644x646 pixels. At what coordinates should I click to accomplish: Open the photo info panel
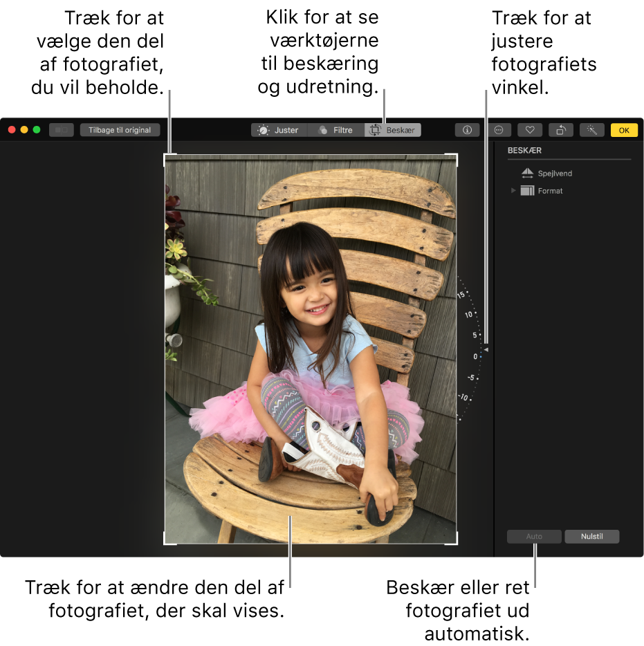pyautogui.click(x=467, y=130)
